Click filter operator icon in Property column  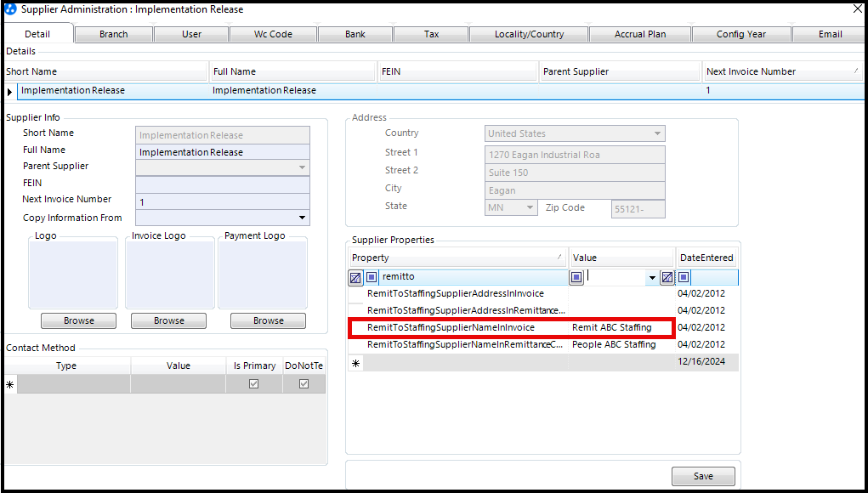pos(372,277)
